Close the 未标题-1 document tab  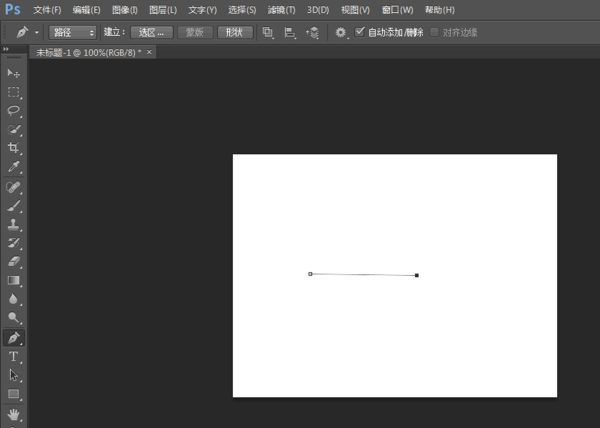(149, 52)
